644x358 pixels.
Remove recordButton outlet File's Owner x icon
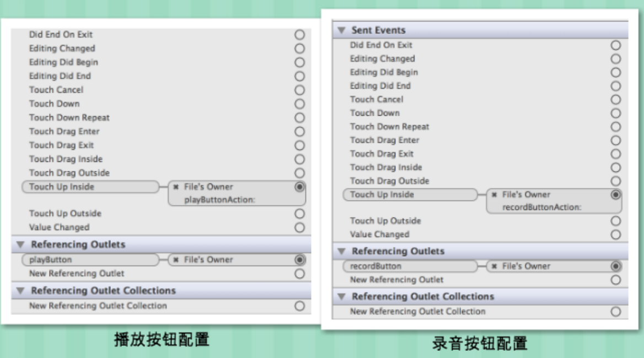pos(495,266)
